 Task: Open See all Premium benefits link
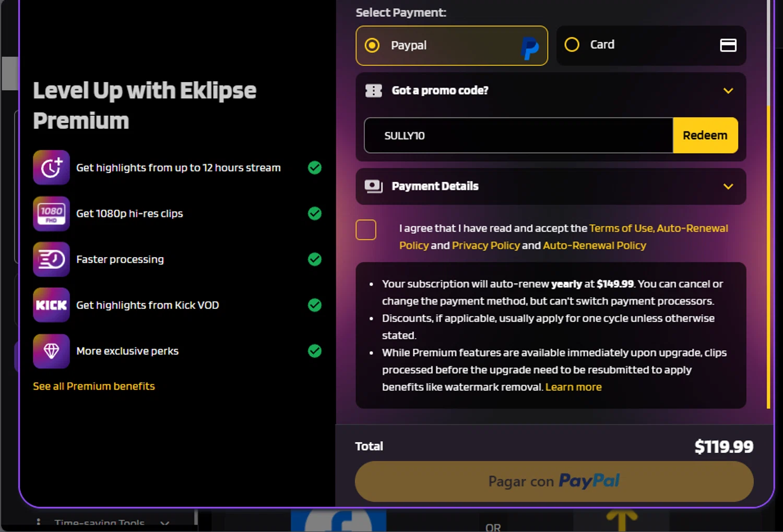[x=94, y=386]
